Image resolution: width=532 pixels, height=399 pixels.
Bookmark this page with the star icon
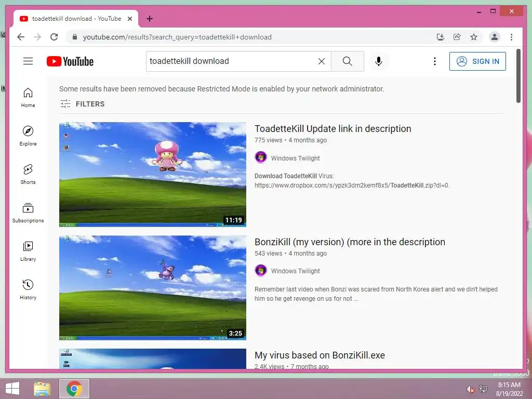click(x=474, y=37)
